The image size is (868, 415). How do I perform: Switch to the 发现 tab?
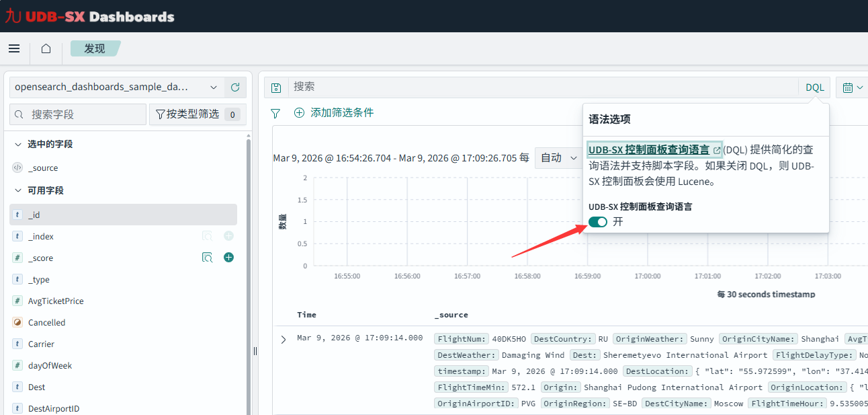click(95, 48)
